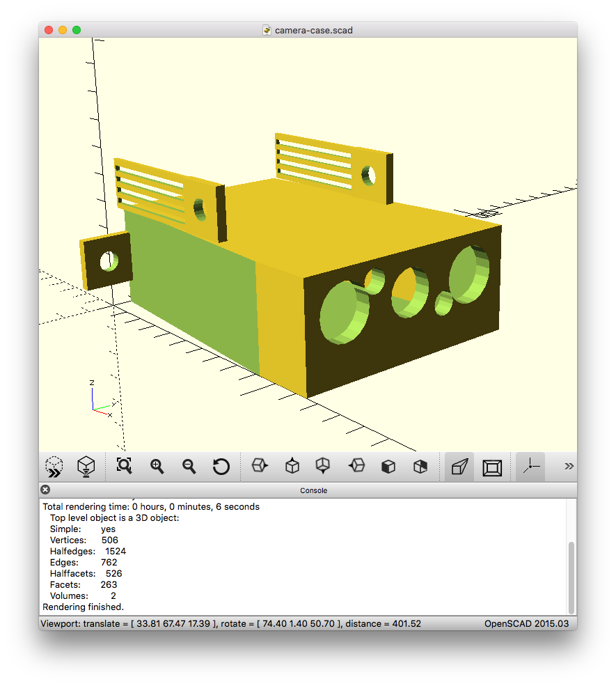Switch to the Bottom view cube icon
The width and height of the screenshot is (616, 686).
(x=323, y=466)
